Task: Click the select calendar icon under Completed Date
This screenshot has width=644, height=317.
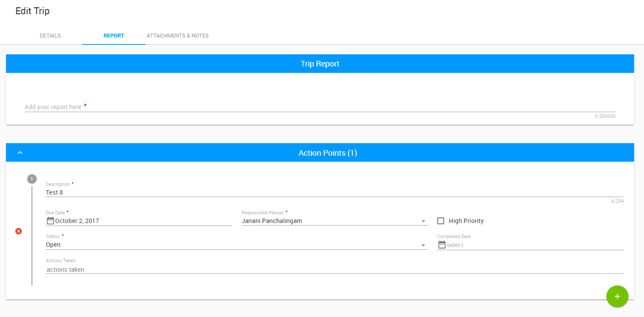Action: tap(442, 245)
